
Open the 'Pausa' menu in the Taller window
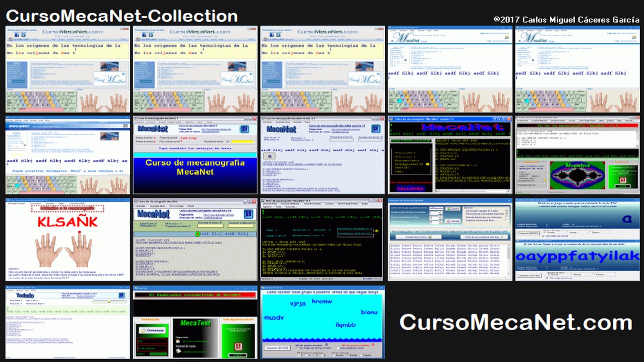tap(278, 207)
